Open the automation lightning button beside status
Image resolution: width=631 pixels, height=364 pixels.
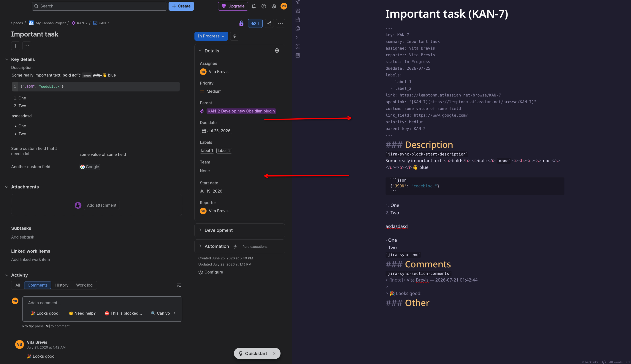(234, 36)
